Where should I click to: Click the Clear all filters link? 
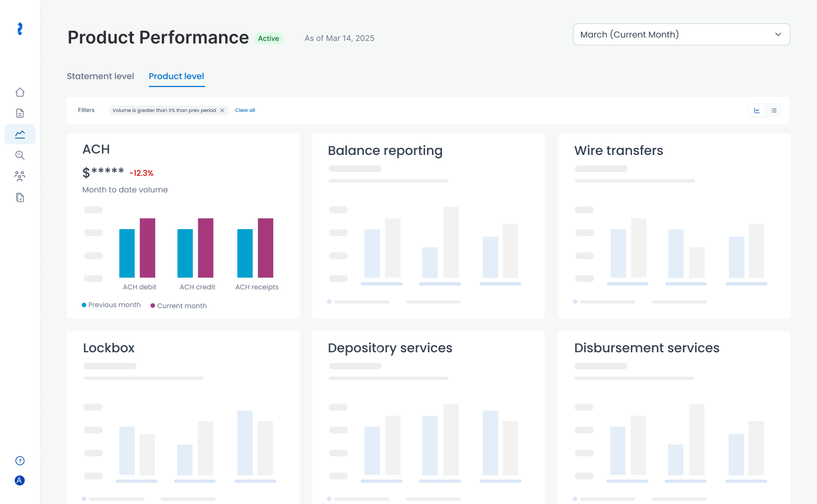(x=245, y=110)
